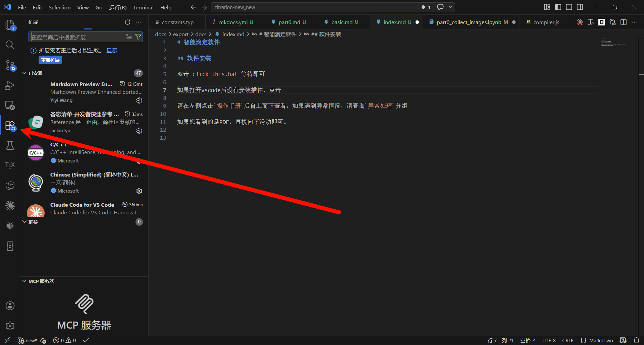This screenshot has width=644, height=345.
Task: Open settings gear for Chinese (Simplified) language pack
Action: (x=139, y=191)
